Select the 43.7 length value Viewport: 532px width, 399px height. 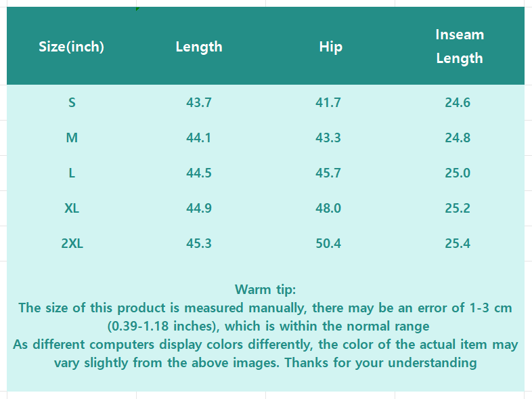(x=199, y=103)
